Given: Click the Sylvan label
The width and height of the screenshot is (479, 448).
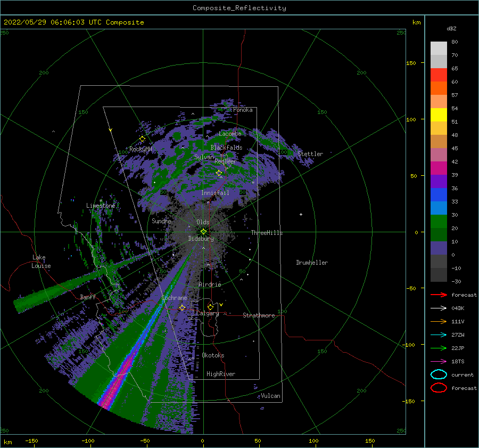Looking at the screenshot, I should (204, 158).
